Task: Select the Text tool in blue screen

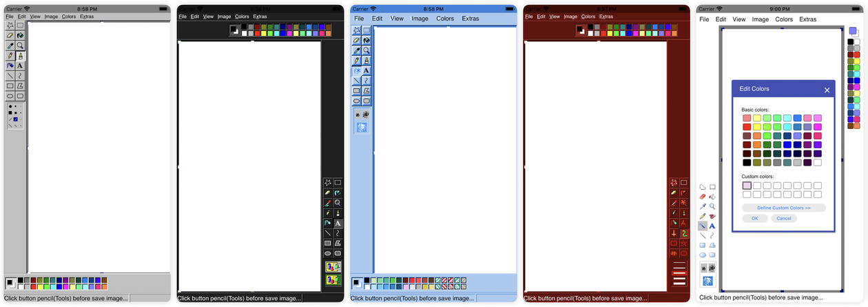Action: pos(366,70)
